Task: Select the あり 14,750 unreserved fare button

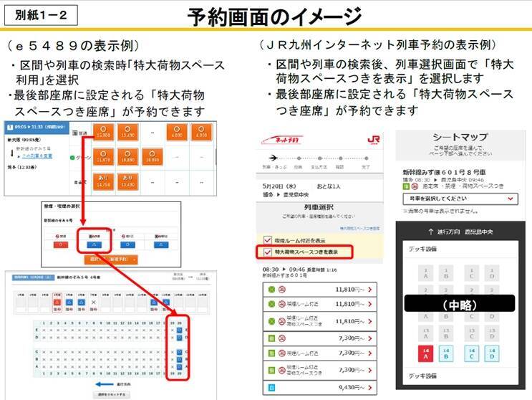Action: (104, 181)
